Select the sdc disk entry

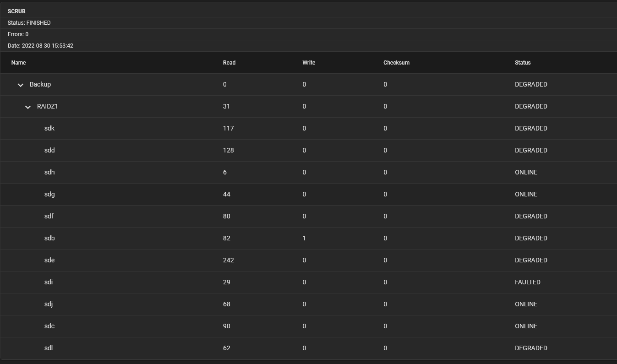[49, 326]
